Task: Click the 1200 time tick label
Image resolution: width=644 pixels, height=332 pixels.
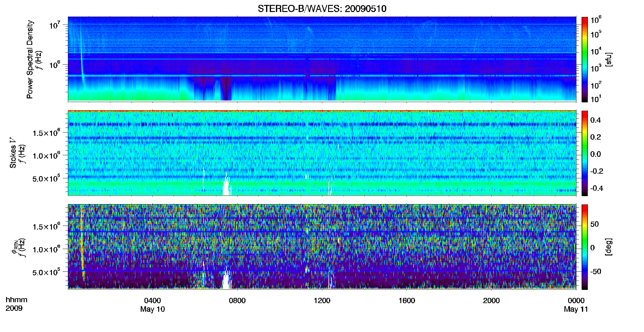Action: tap(322, 301)
